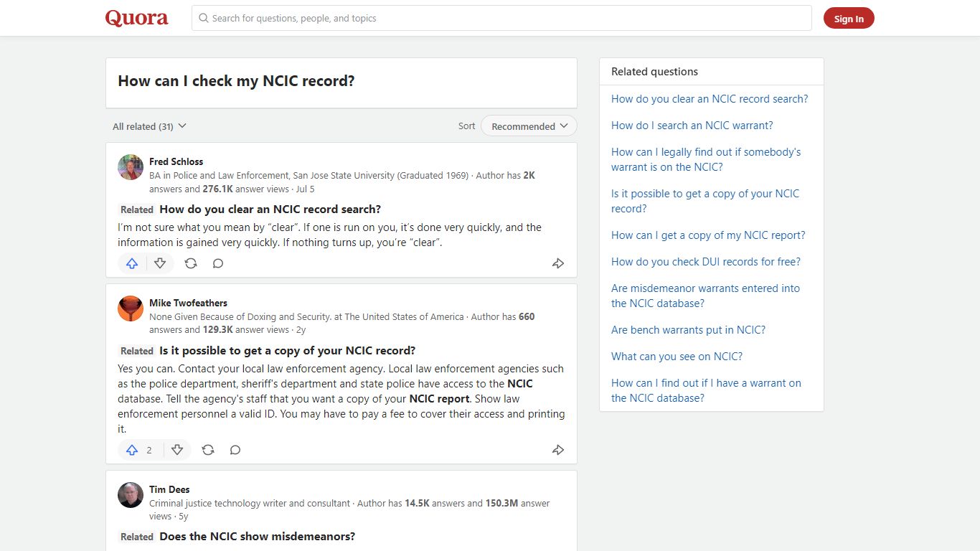Open Mike Twofeathers's profile name link
The height and width of the screenshot is (551, 980).
point(188,303)
